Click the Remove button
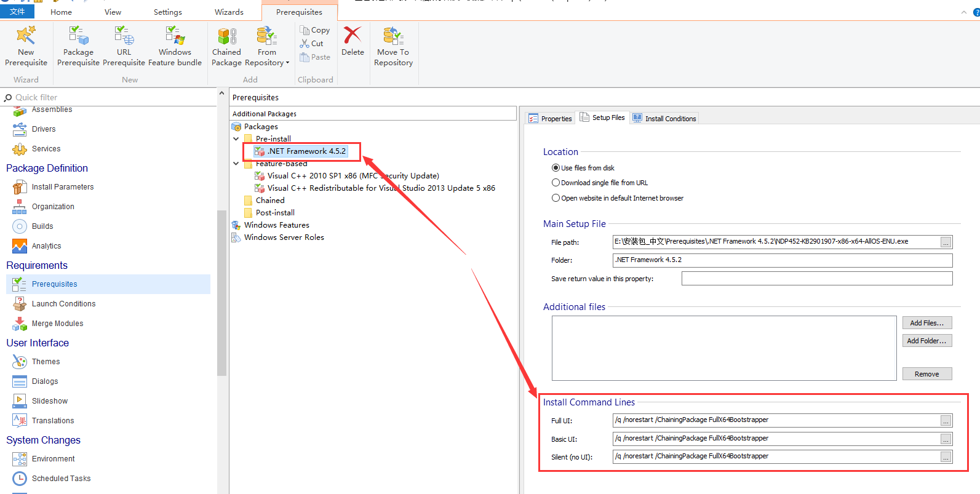Screen dimensions: 980x494 [927, 374]
